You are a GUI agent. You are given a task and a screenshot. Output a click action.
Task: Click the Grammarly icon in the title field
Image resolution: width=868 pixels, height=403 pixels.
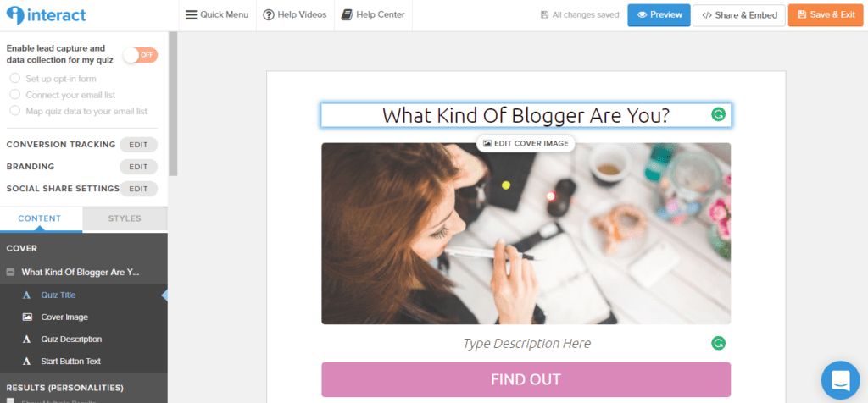pyautogui.click(x=718, y=115)
